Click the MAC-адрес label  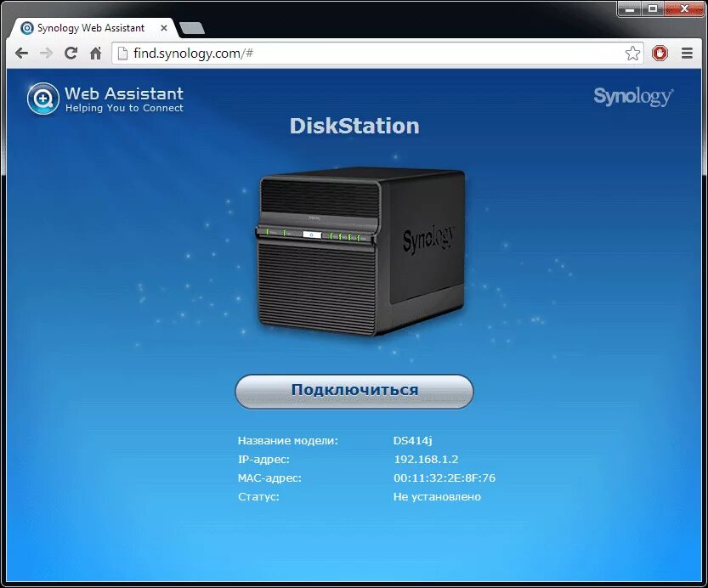pyautogui.click(x=269, y=478)
